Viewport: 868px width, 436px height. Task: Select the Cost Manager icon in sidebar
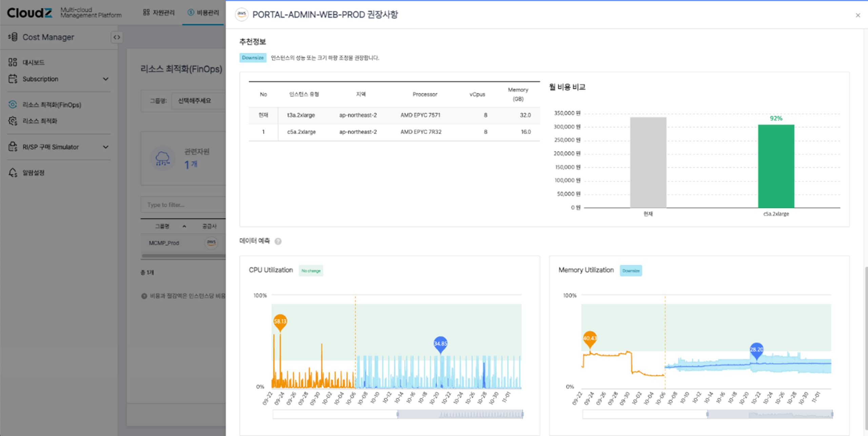click(x=13, y=37)
